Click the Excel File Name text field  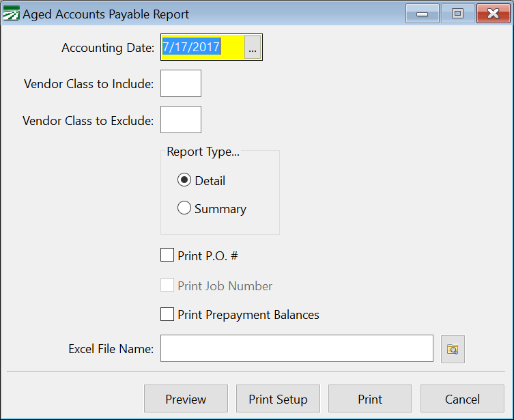(x=297, y=348)
